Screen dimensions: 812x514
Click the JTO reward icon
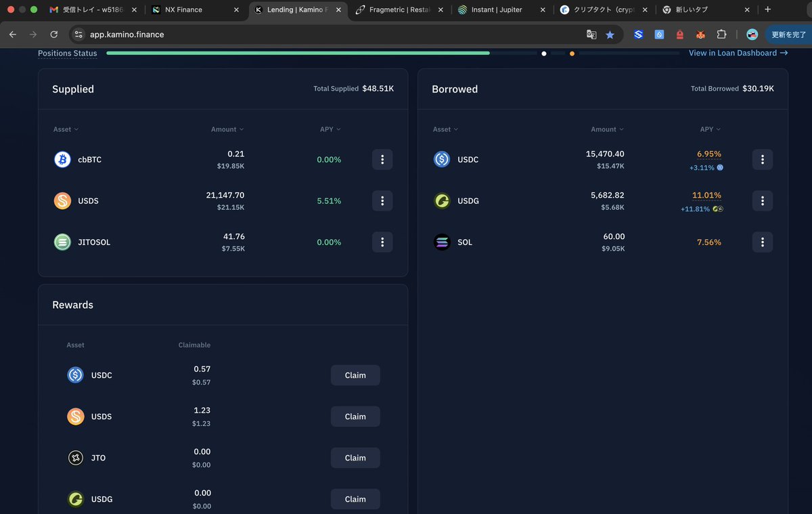[75, 458]
